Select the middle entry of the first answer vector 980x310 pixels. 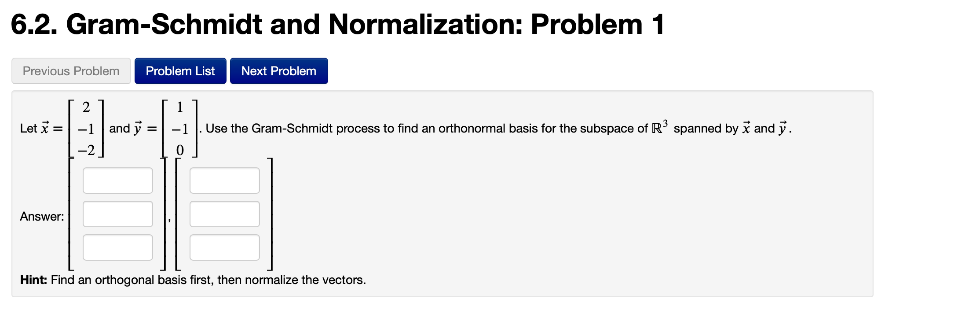click(x=117, y=214)
